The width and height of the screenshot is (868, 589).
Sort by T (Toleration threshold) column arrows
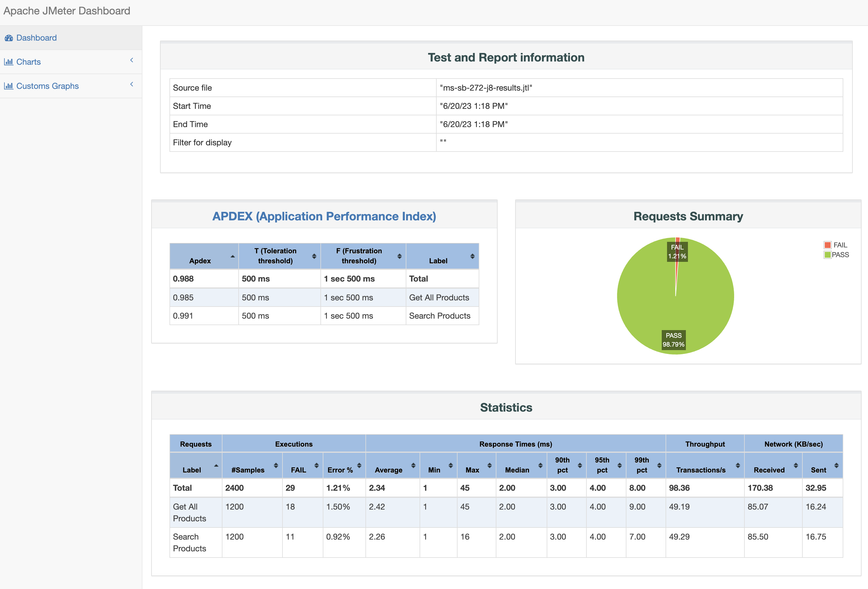tap(314, 256)
